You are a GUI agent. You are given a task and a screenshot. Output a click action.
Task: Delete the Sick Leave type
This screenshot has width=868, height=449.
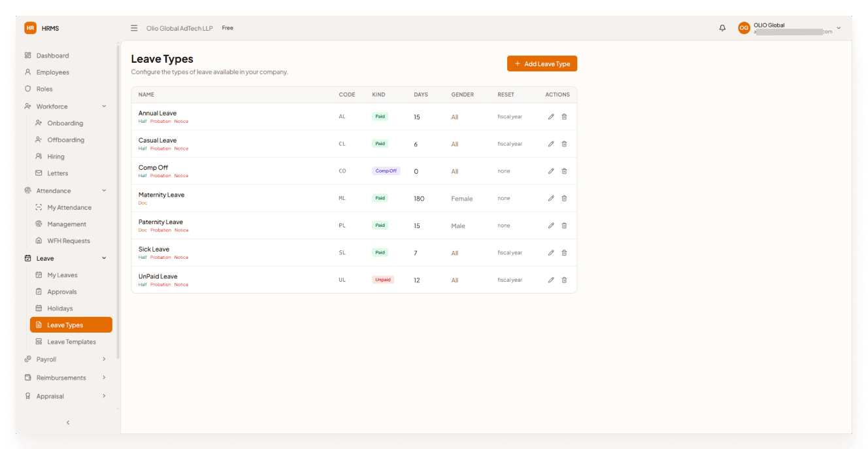(x=564, y=253)
